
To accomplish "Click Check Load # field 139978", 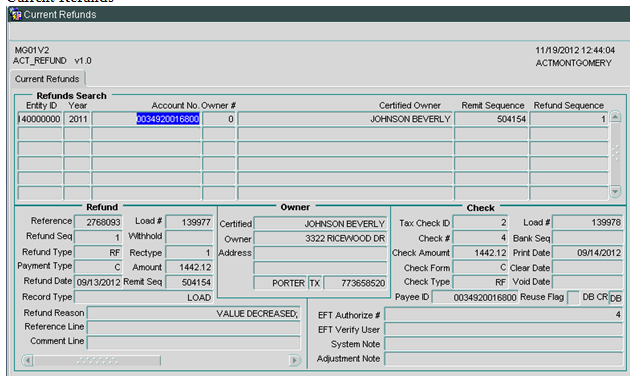I will click(588, 222).
